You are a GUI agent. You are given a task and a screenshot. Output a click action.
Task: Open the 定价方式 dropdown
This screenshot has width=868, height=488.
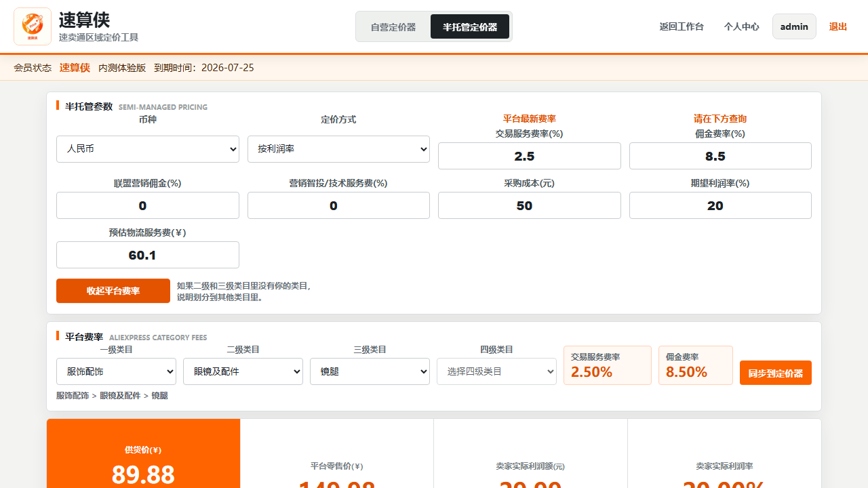point(338,149)
